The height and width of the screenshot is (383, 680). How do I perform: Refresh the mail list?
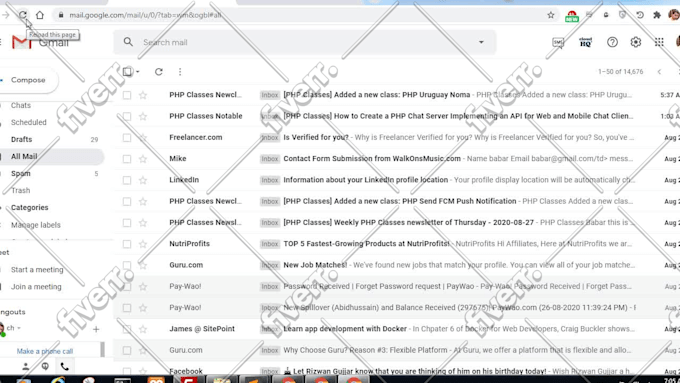coord(159,72)
